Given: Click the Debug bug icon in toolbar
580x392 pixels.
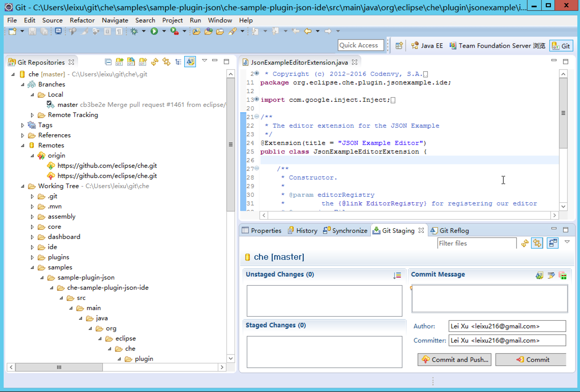Looking at the screenshot, I should (x=134, y=32).
